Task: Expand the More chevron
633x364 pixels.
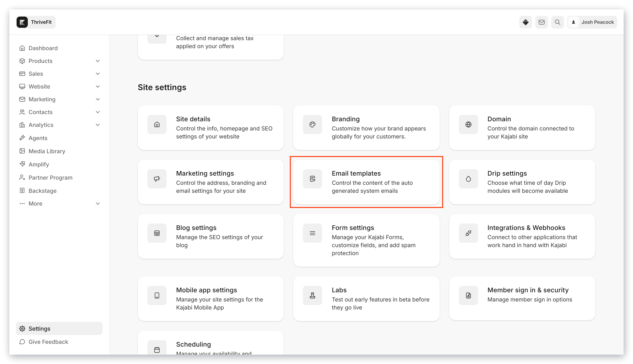Action: click(x=98, y=204)
